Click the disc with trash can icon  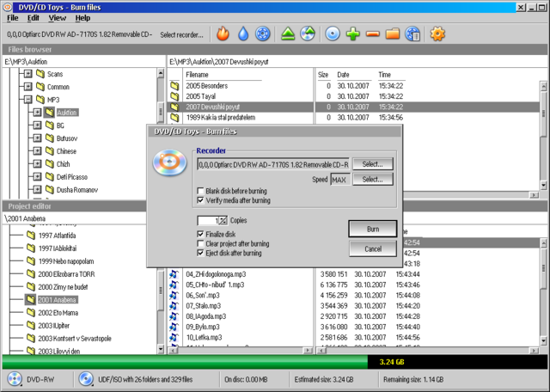coord(412,34)
